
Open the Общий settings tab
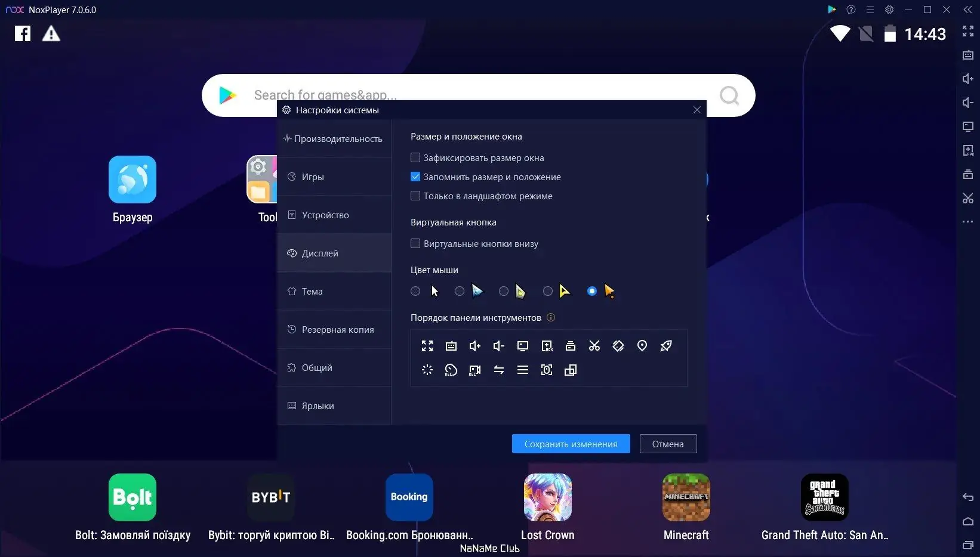coord(334,367)
